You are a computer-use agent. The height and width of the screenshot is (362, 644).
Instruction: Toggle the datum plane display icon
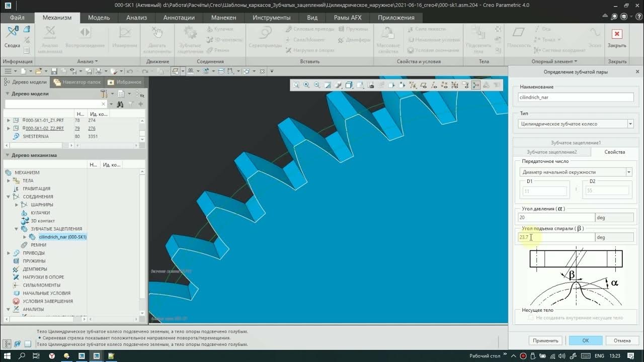click(424, 85)
